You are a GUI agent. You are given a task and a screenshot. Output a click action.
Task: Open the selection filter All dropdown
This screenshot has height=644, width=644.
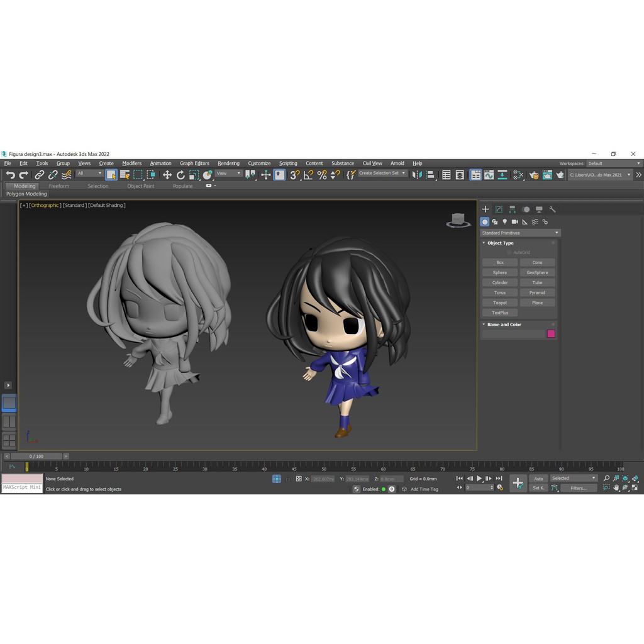coord(88,174)
